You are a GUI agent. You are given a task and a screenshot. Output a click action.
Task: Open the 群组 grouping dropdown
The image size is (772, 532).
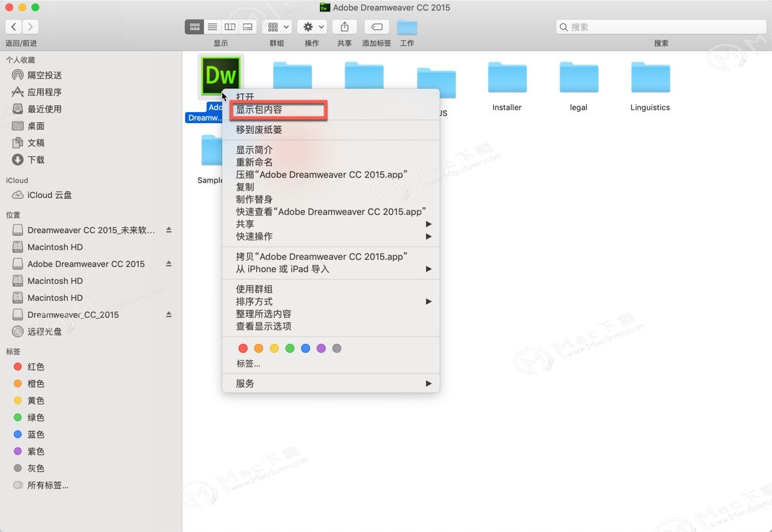click(277, 27)
